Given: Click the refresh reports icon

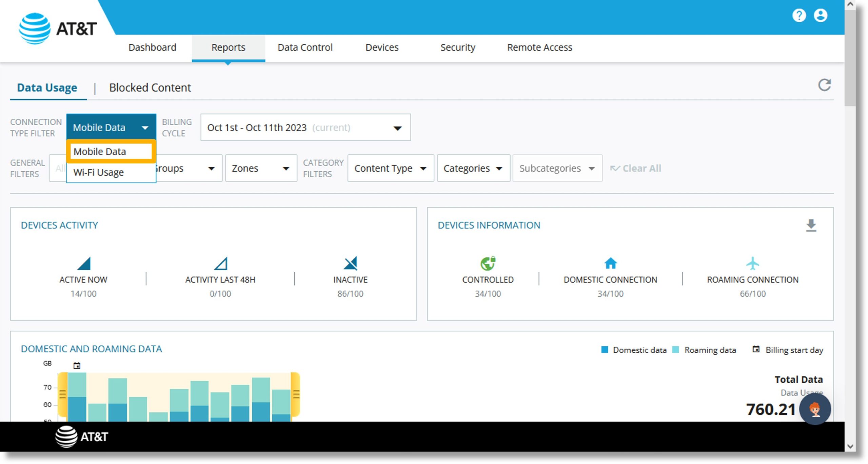Looking at the screenshot, I should [824, 85].
